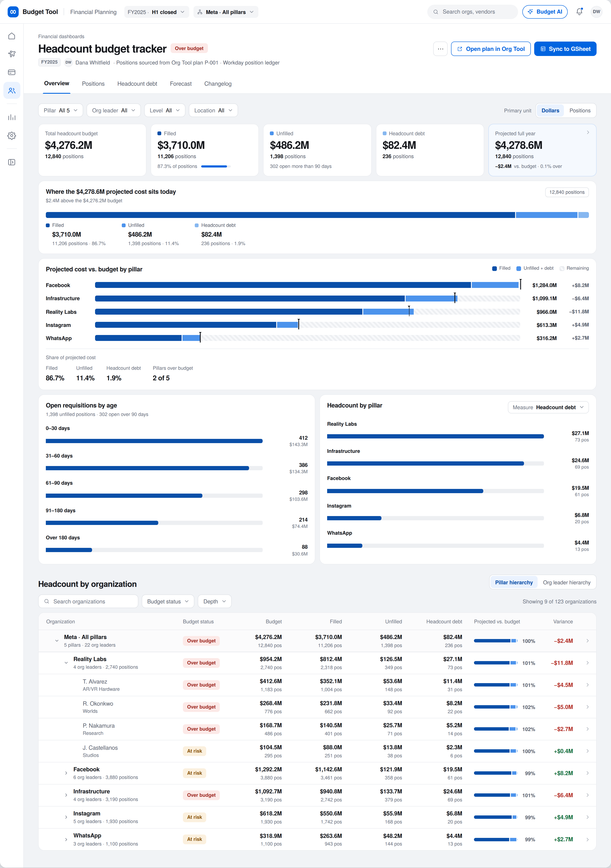Open the airplane travel icon in sidebar

pos(12,54)
